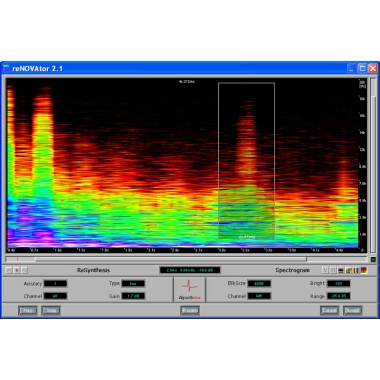This screenshot has width=380, height=380.
Task: Click inside the selection box on the spectrogram
Action: [x=246, y=161]
